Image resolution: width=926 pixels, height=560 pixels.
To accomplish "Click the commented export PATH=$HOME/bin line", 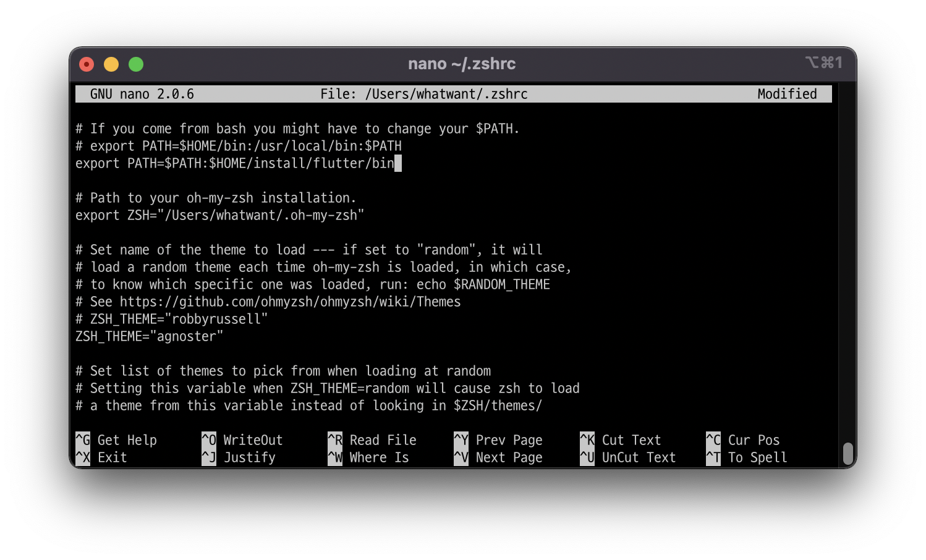I will click(239, 146).
